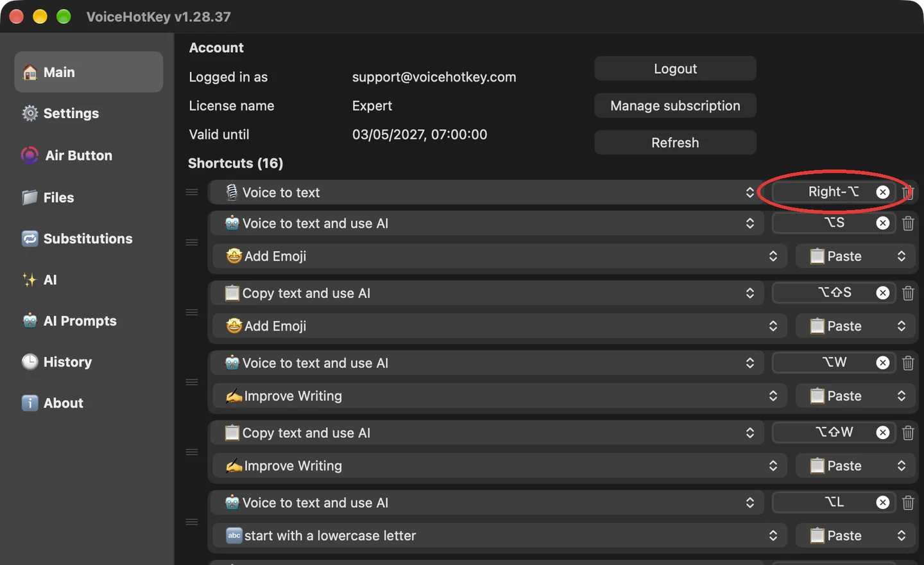The image size is (924, 565).
Task: Open Add Emoji prompt dropdown under ⌥S
Action: coord(499,256)
